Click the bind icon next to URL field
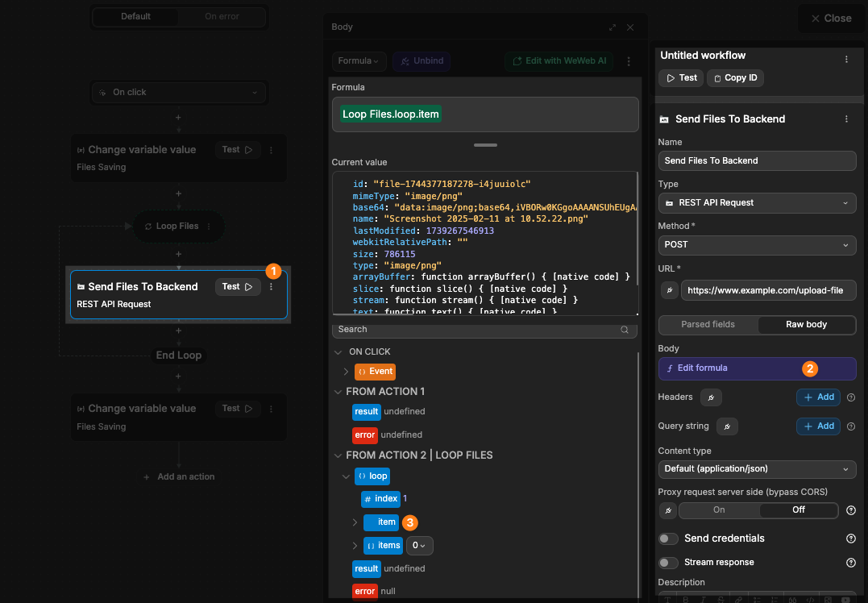This screenshot has height=603, width=868. pos(668,290)
